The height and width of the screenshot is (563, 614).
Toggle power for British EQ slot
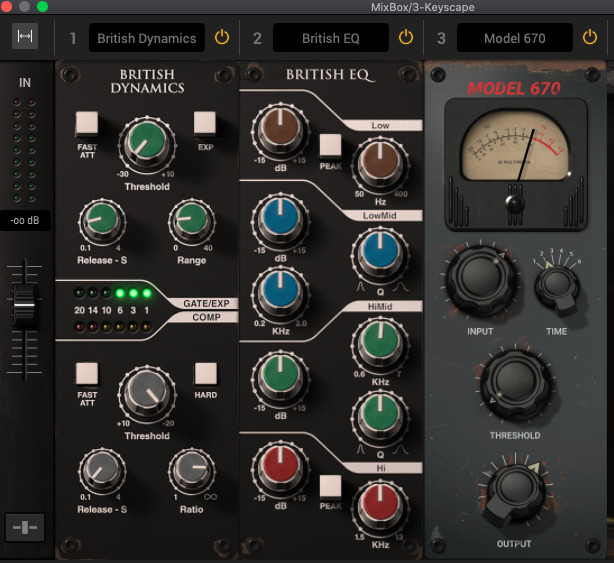point(406,38)
